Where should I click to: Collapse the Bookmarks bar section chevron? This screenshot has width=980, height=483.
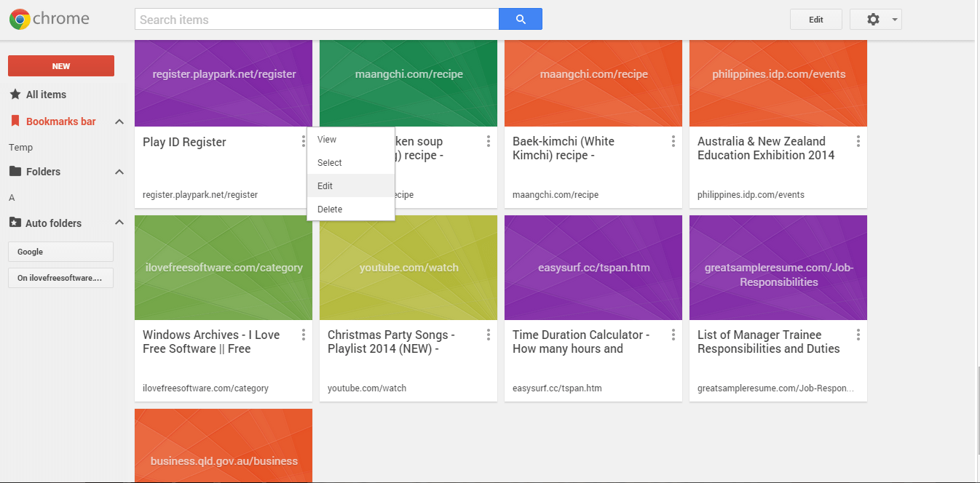[x=119, y=121]
